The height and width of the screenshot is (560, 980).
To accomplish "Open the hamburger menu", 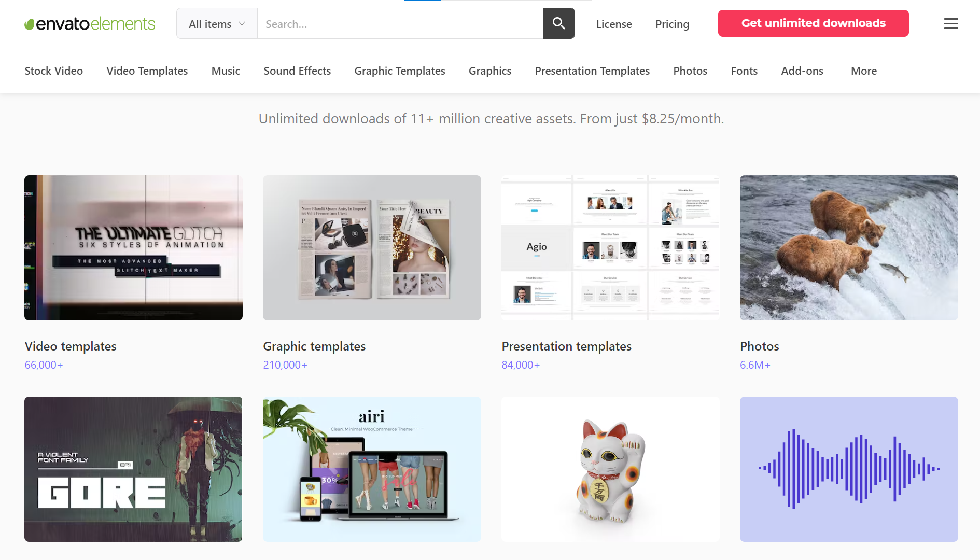I will [951, 23].
